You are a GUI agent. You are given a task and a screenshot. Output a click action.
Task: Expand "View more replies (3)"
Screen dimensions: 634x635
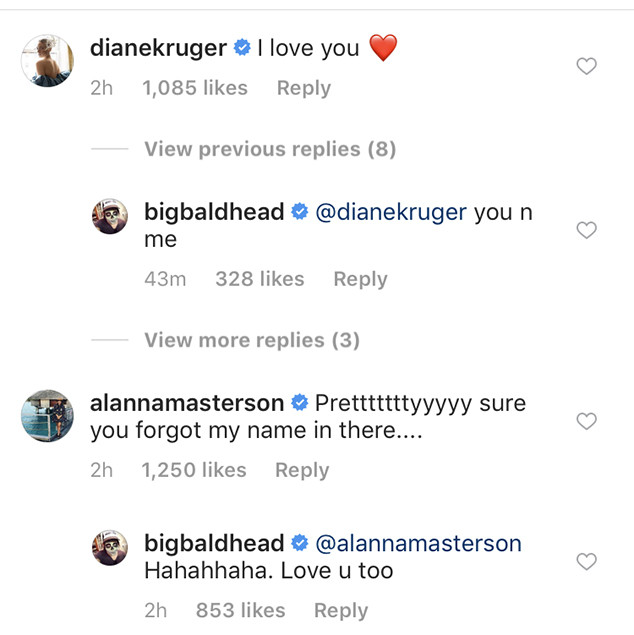point(251,340)
